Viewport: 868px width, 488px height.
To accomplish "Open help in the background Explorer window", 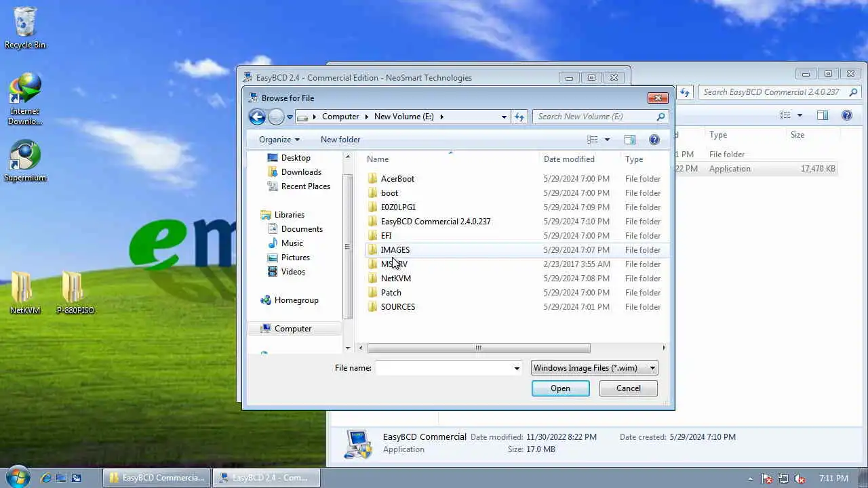I will click(847, 115).
